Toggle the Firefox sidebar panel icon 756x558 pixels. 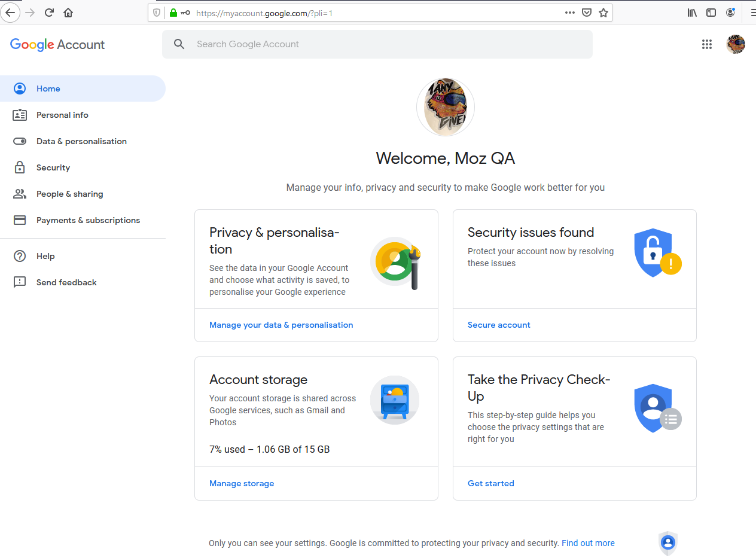pos(711,12)
